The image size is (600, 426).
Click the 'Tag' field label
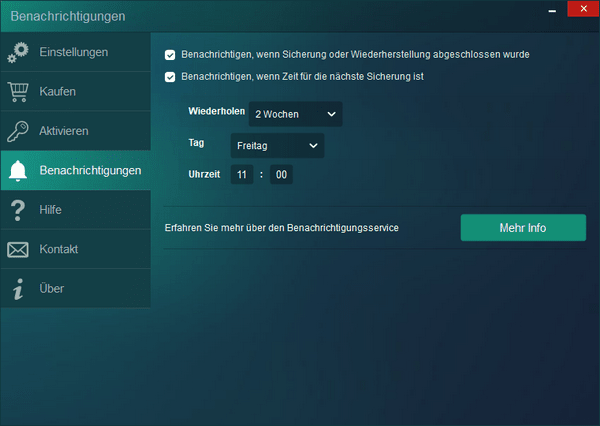[x=196, y=143]
